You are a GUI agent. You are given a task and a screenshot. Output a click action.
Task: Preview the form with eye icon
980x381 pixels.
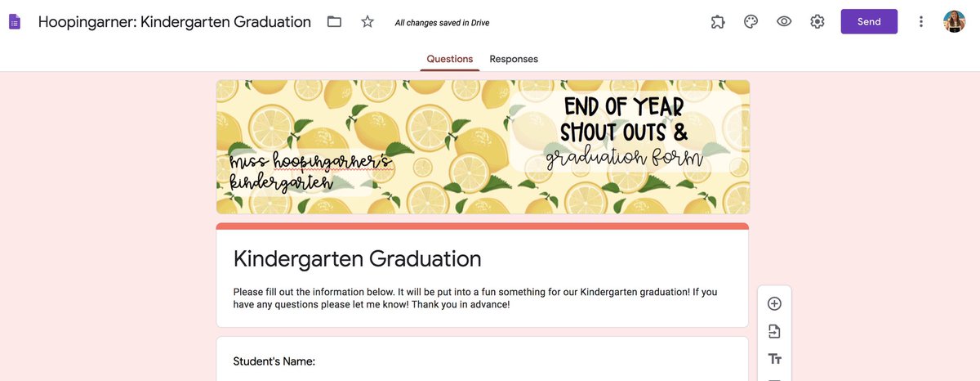[x=784, y=22]
